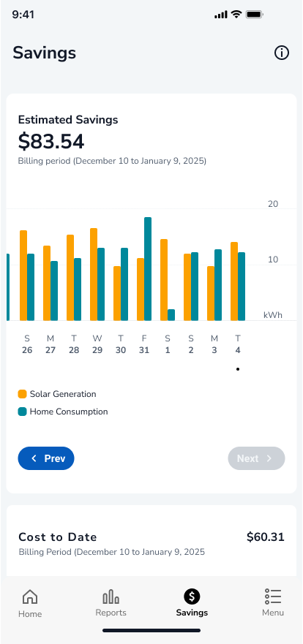Open the info icon beside Savings
This screenshot has width=303, height=644.
(x=282, y=53)
